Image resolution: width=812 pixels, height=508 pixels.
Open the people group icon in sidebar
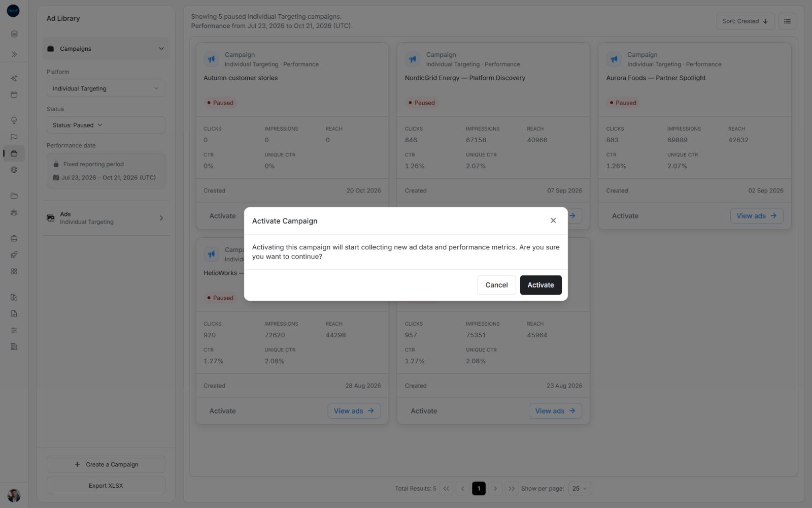click(14, 212)
